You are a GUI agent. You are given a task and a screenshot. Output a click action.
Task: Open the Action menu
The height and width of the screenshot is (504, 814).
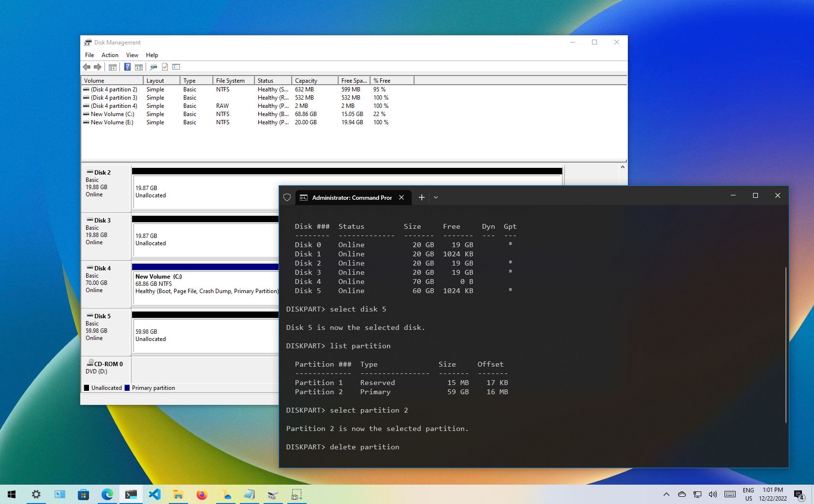[x=110, y=55]
